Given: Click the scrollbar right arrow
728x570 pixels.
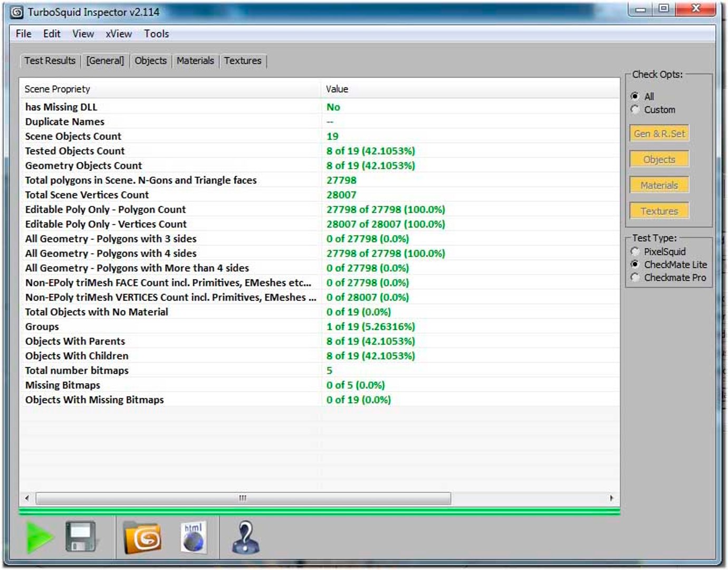Looking at the screenshot, I should point(611,498).
